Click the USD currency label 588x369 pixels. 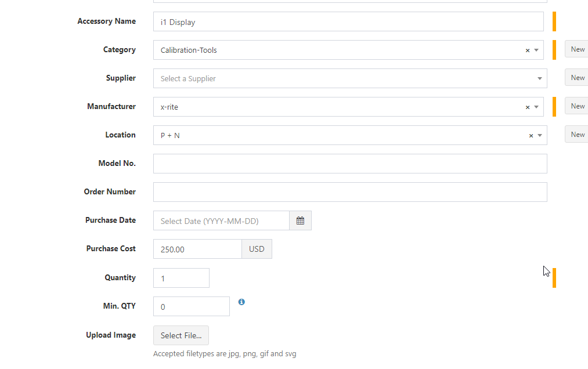[x=257, y=248]
